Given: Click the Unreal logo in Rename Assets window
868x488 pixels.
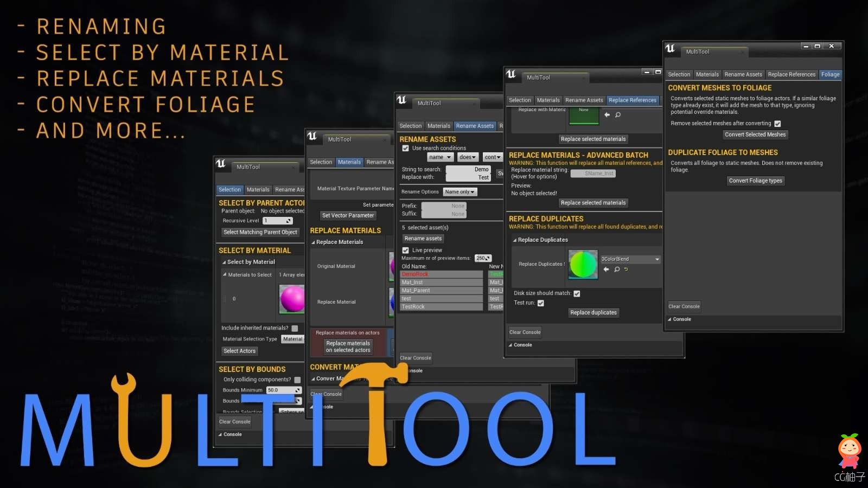Looking at the screenshot, I should pyautogui.click(x=401, y=100).
